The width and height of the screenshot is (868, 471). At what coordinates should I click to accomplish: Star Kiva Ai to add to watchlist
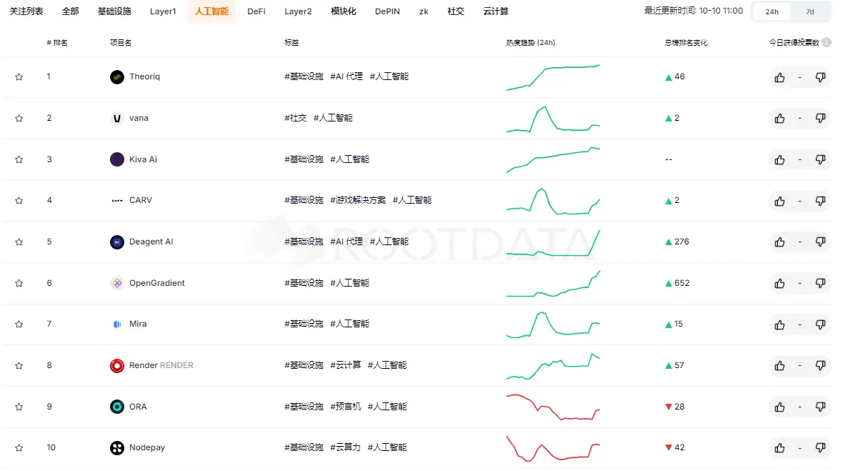pyautogui.click(x=19, y=159)
